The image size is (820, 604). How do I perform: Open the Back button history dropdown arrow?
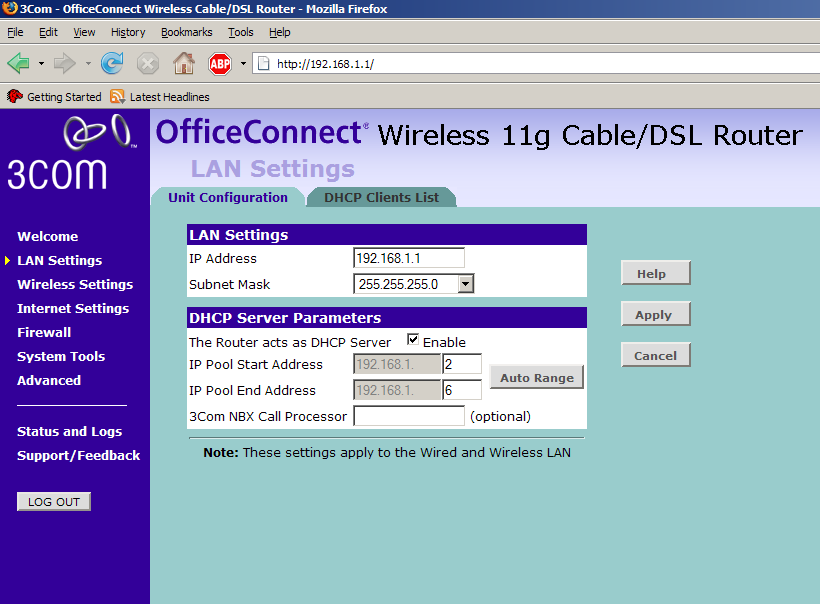(x=41, y=64)
